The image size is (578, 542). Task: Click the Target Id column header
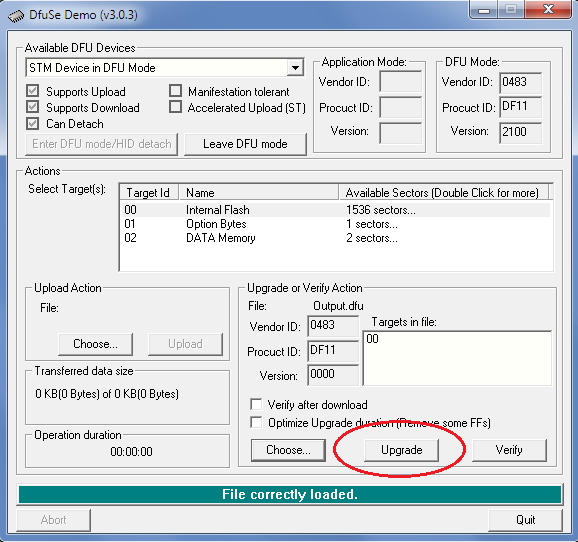click(x=149, y=192)
